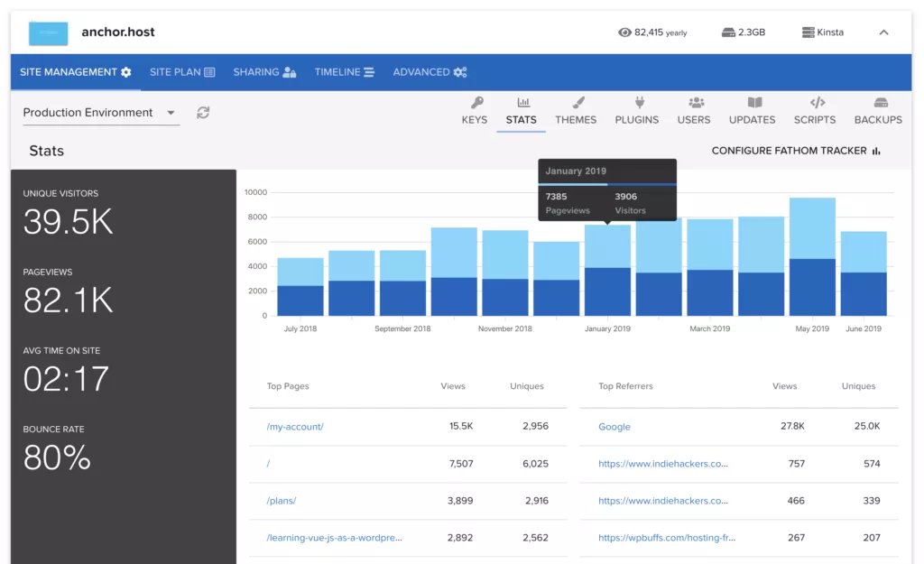Open the Timeline tab
The image size is (924, 564).
click(344, 72)
